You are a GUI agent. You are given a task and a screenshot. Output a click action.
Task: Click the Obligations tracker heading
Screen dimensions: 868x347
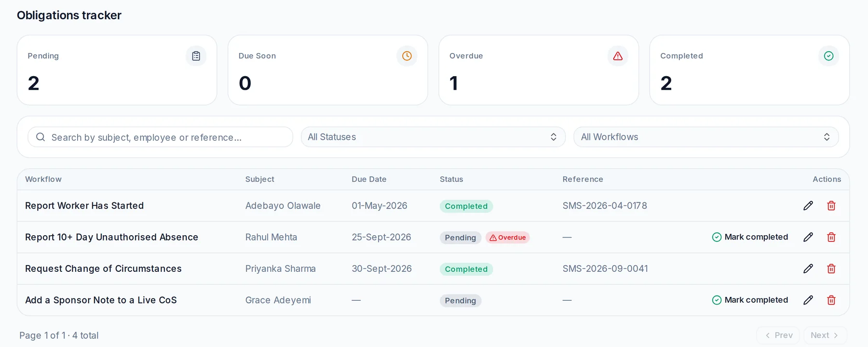pyautogui.click(x=69, y=15)
